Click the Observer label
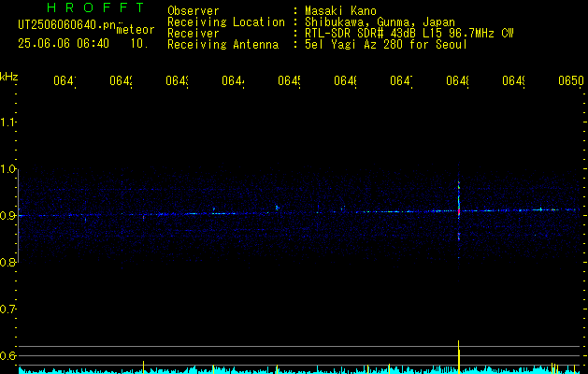 pyautogui.click(x=194, y=11)
